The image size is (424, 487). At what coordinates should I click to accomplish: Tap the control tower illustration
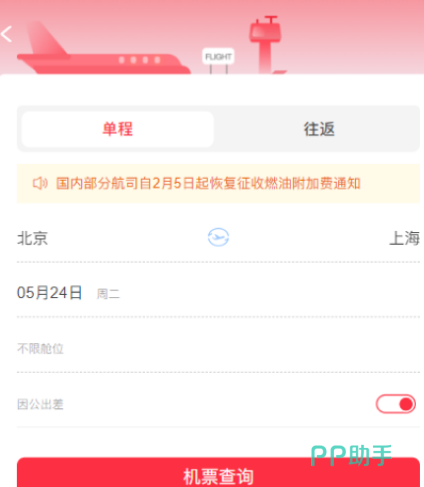266,44
